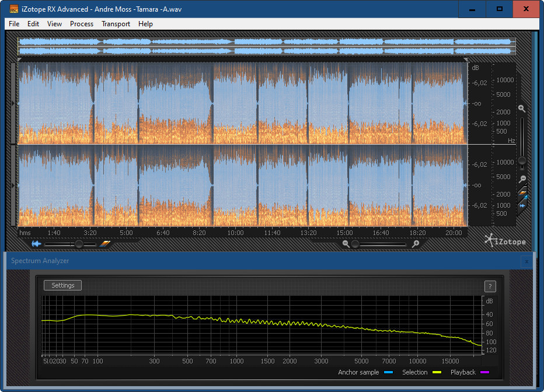Open Spectrum Analyzer help question mark
Viewport: 544px width, 392px height.
point(490,286)
